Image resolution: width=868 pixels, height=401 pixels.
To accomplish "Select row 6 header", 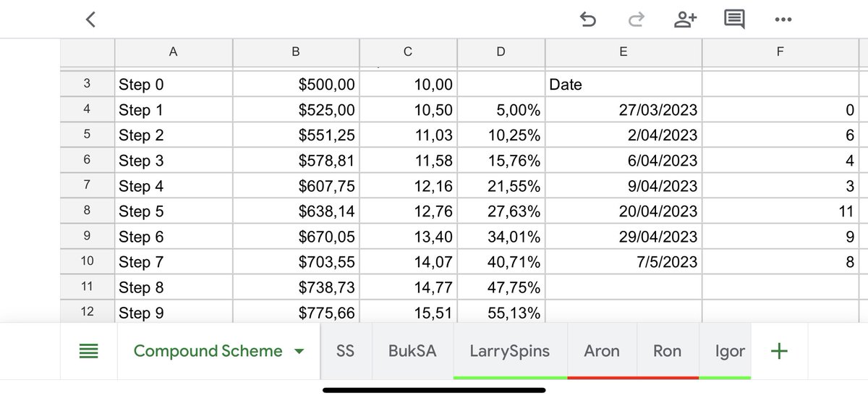I will (87, 160).
